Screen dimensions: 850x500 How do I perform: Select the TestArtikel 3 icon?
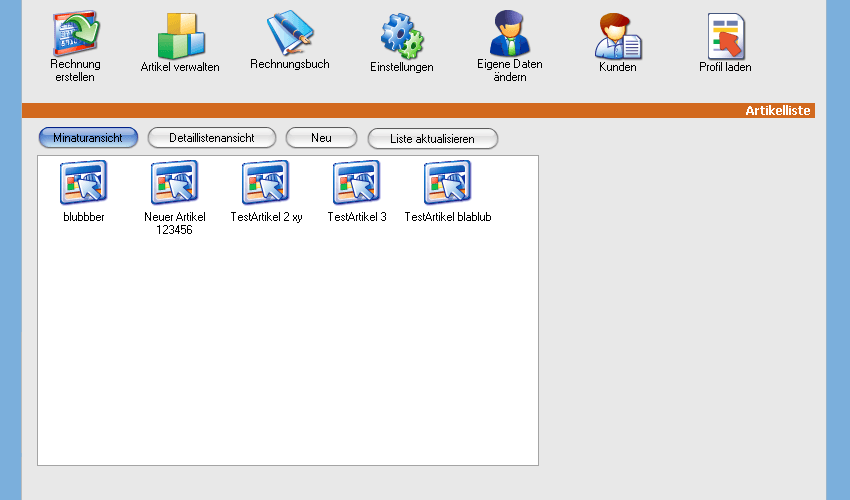[x=357, y=182]
